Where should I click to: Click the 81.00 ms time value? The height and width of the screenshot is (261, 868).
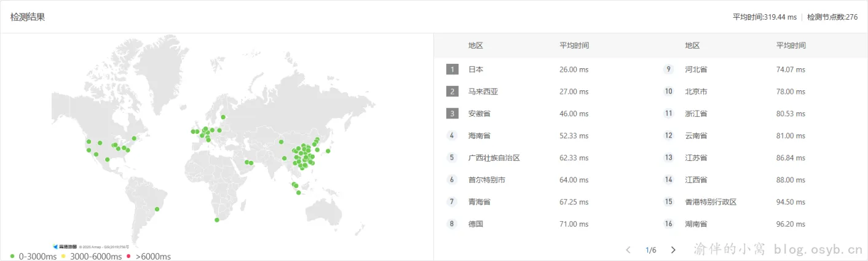tap(791, 136)
